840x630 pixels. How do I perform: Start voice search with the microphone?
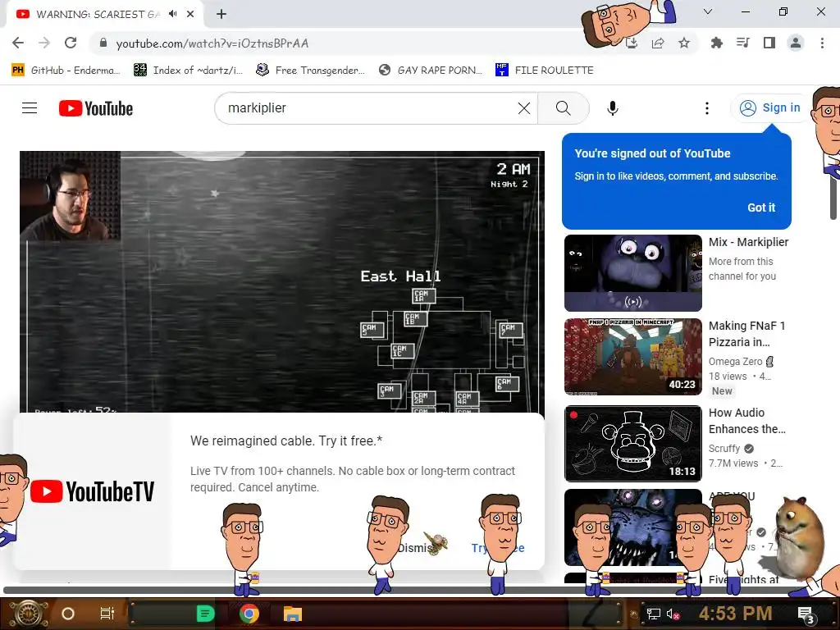pyautogui.click(x=613, y=108)
